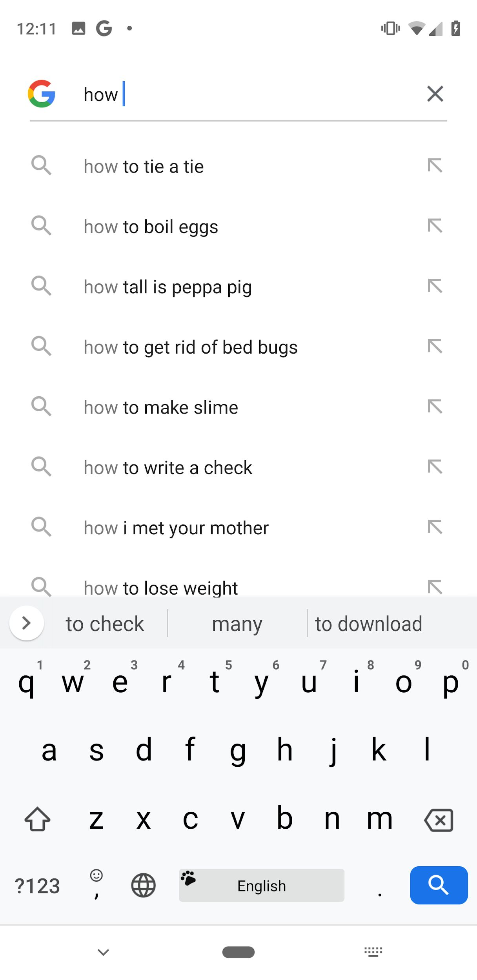Tap the keyboard switcher icon in navigation bar
This screenshot has height=980, width=477.
click(373, 952)
